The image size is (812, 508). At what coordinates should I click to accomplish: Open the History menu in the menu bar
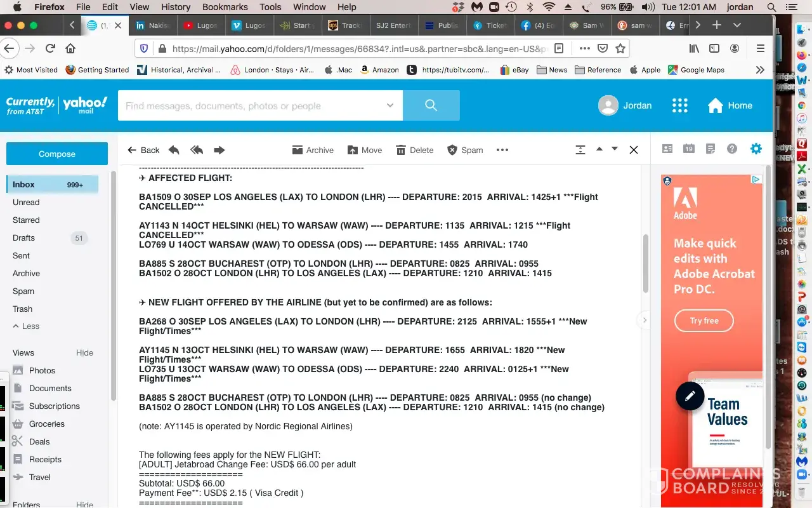(176, 7)
